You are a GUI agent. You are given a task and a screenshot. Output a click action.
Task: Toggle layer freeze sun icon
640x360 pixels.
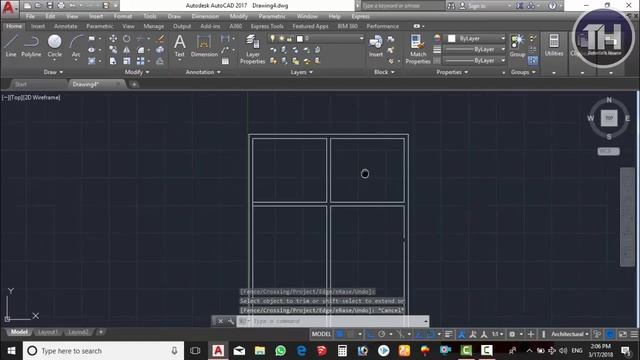pos(281,38)
